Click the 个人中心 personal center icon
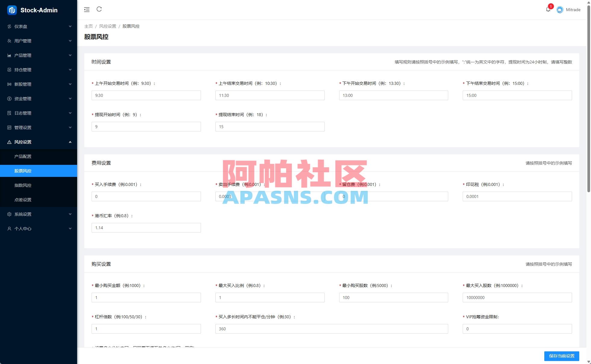Viewport: 591px width, 364px height. pos(9,228)
